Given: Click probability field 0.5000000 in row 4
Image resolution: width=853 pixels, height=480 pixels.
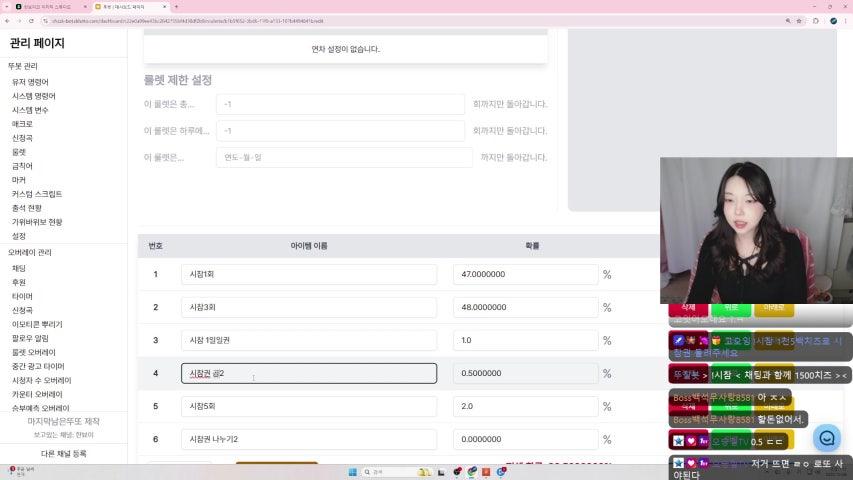Looking at the screenshot, I should coord(526,373).
